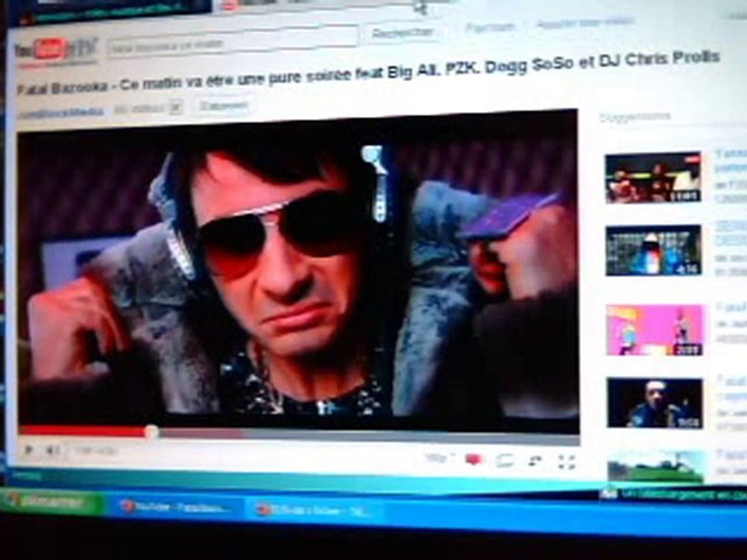This screenshot has width=747, height=560.
Task: Open the green landscape suggested video thumbnail
Action: click(x=656, y=466)
